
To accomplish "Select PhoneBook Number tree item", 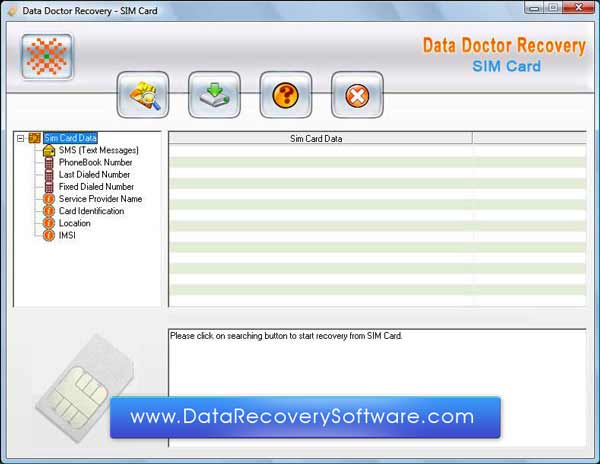I will pyautogui.click(x=95, y=163).
